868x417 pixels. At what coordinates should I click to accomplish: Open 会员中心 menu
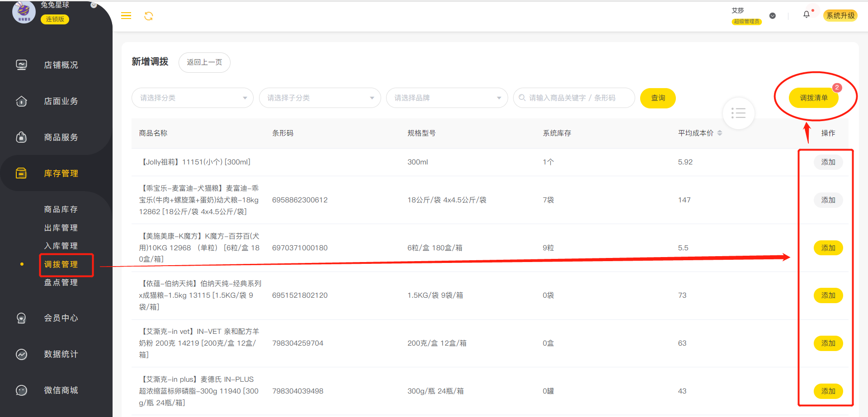[61, 318]
